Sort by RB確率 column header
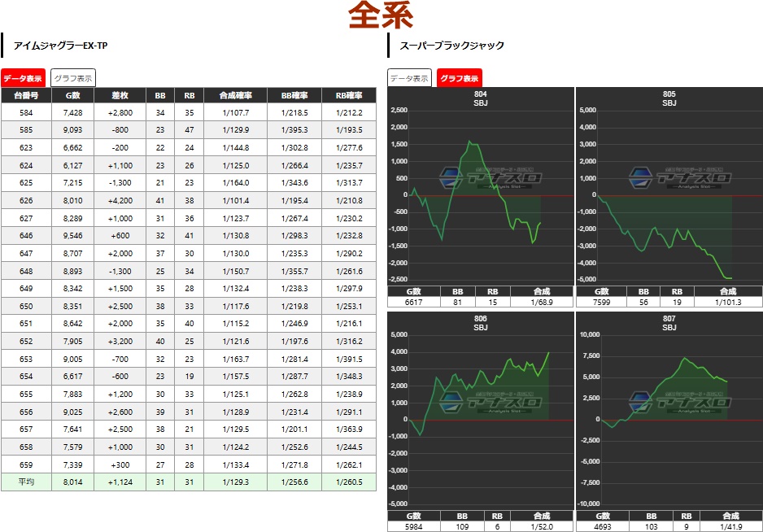This screenshot has height=532, width=763. [349, 95]
